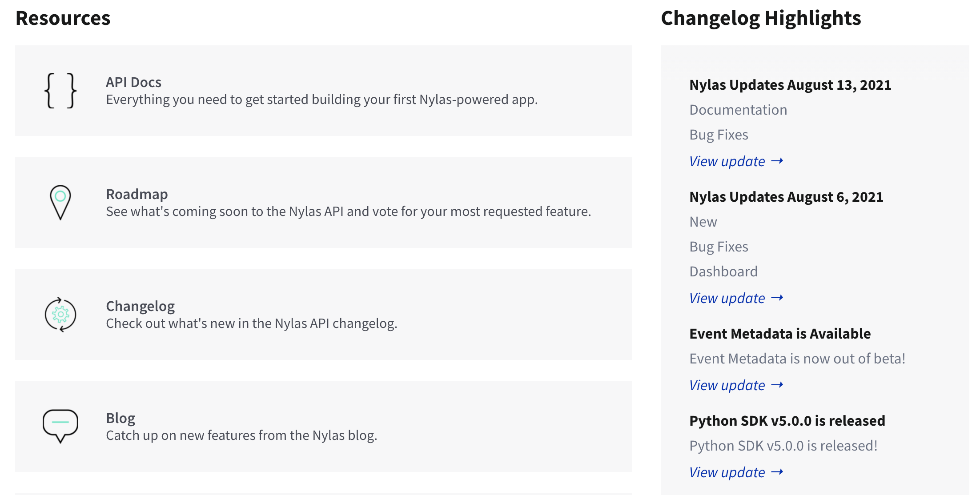Click the Python SDK v5.0.0 is released heading
980x495 pixels.
[787, 420]
